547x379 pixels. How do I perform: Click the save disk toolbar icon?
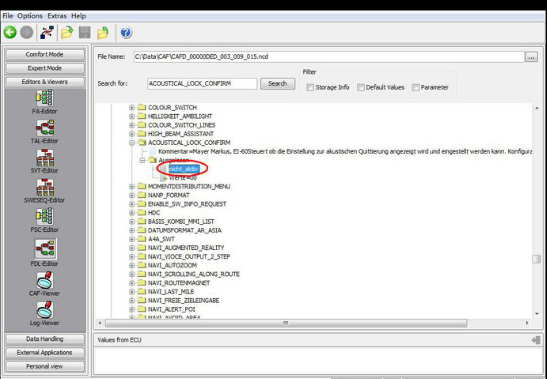85,32
